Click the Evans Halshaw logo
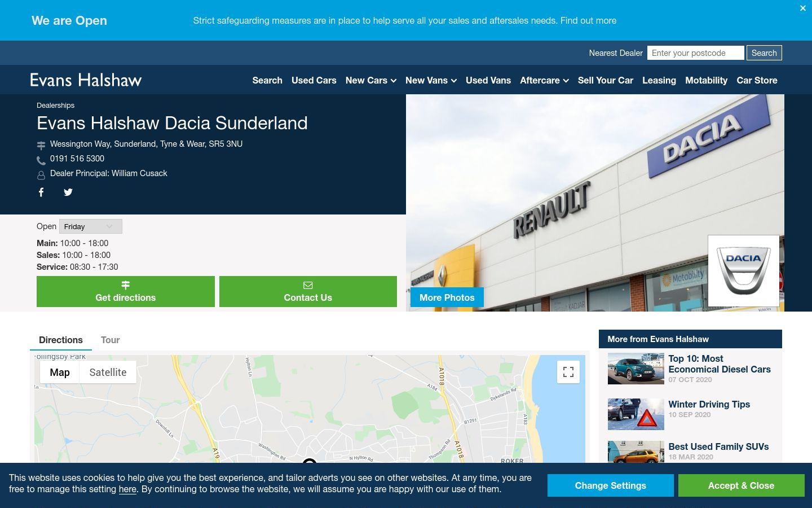Viewport: 812px width, 508px height. [86, 80]
